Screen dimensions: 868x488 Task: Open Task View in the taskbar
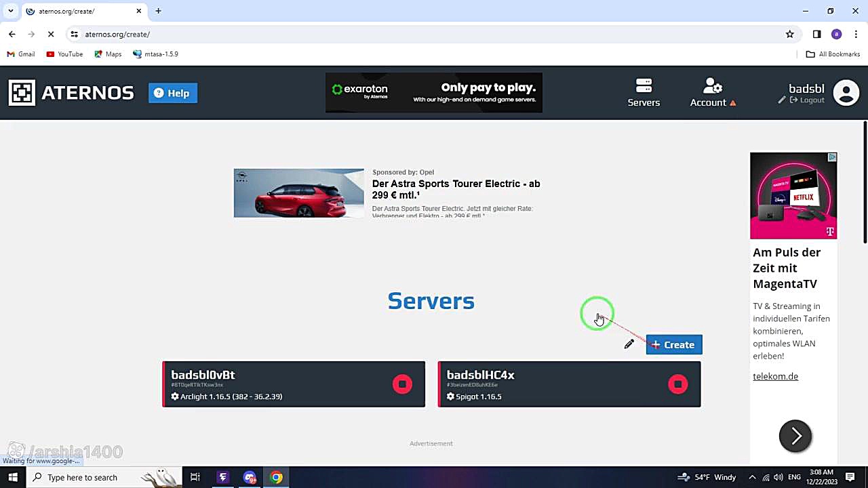pyautogui.click(x=195, y=477)
